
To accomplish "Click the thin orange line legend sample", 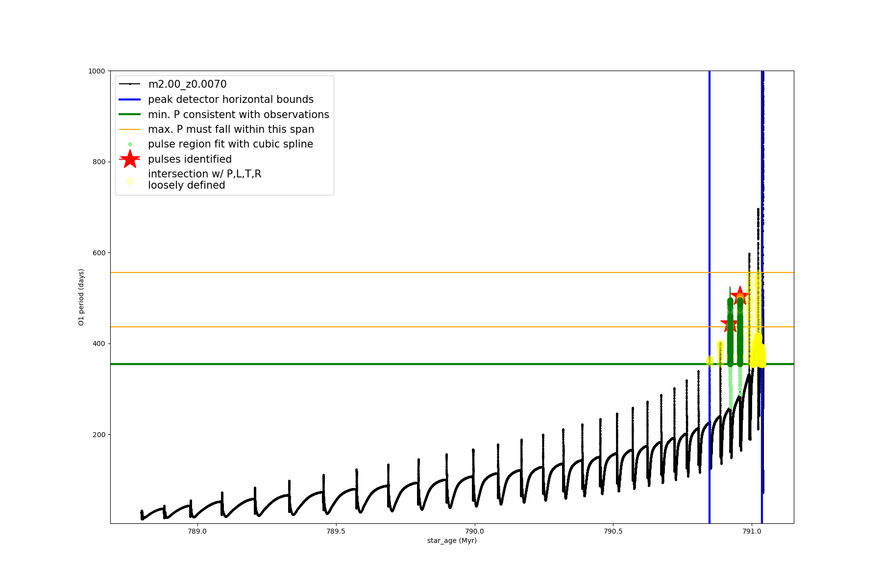I will (130, 129).
